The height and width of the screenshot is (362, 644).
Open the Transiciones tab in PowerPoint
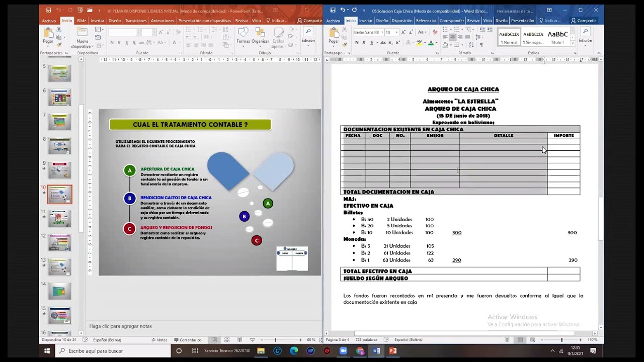coord(136,21)
